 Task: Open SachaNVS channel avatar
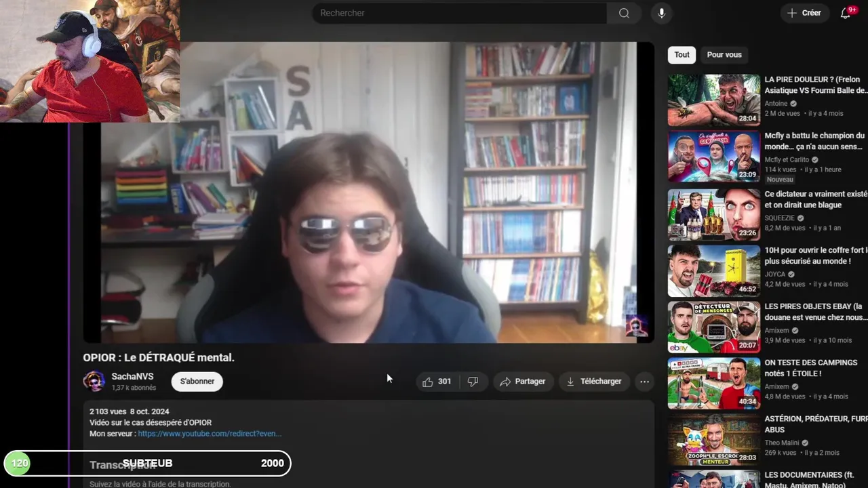click(94, 381)
